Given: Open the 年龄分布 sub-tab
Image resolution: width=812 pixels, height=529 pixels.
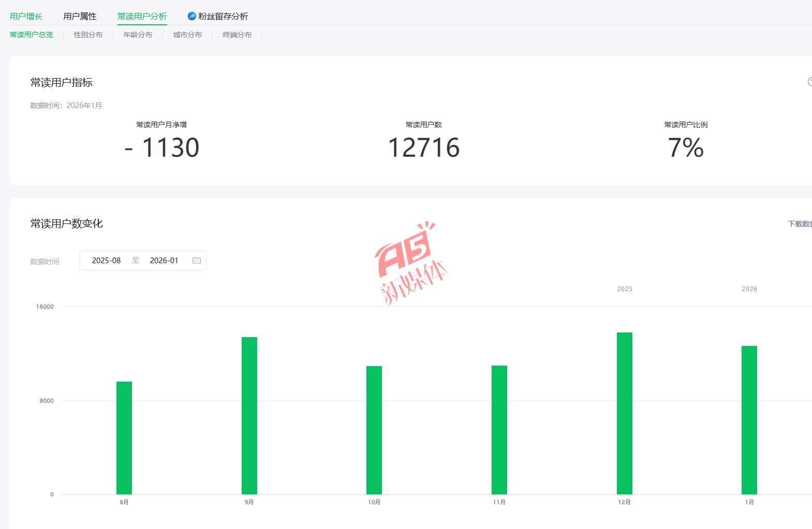Looking at the screenshot, I should click(x=138, y=35).
